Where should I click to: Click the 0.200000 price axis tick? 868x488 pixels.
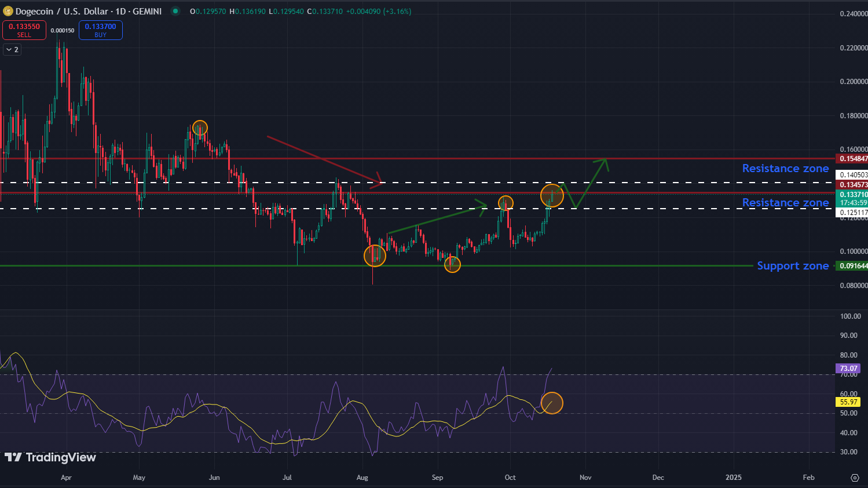(x=854, y=82)
